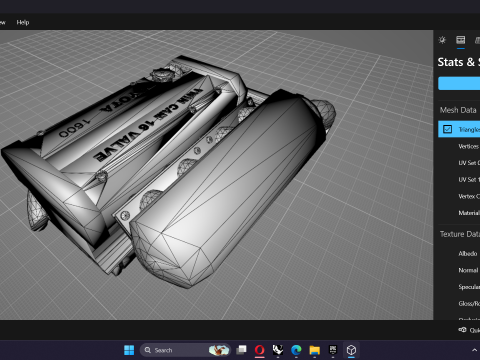The width and height of the screenshot is (480, 360).
Task: Open the Windows Start menu
Action: point(129,350)
